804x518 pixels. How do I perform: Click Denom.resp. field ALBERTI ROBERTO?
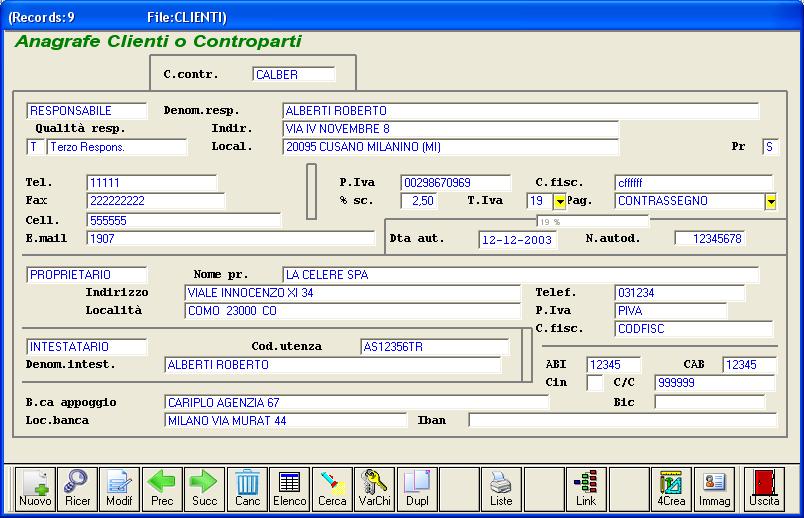coord(520,111)
